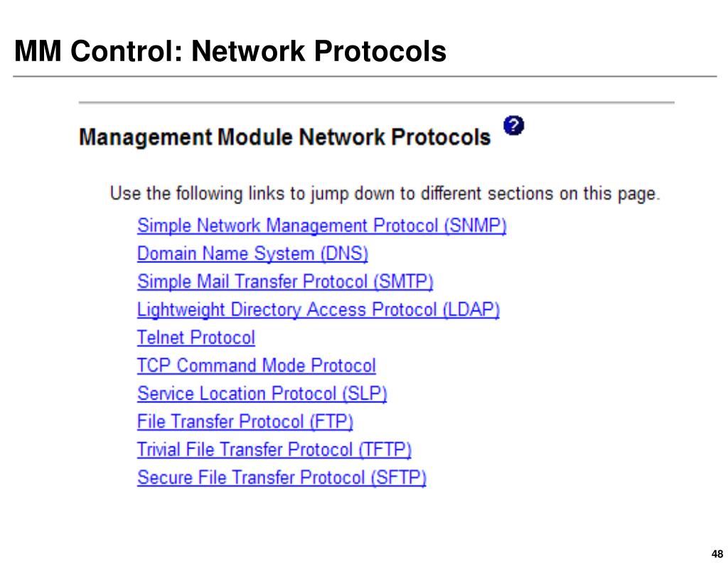Jump to Domain Name System (DNS) section
This screenshot has height=563, width=728.
(x=252, y=253)
